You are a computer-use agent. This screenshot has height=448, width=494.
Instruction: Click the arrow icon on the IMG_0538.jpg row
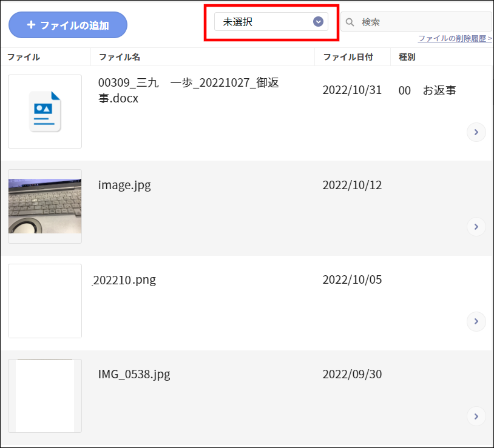pos(476,416)
